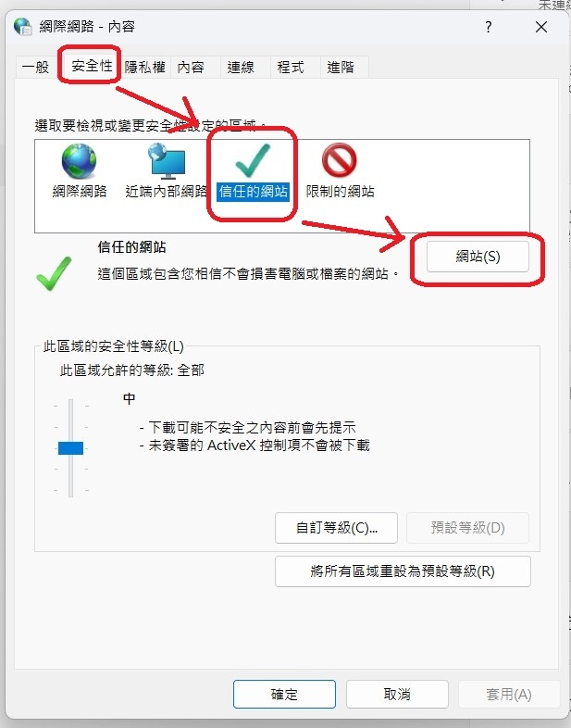Switch to the 安全性 tab
This screenshot has height=728, width=571.
click(x=92, y=66)
